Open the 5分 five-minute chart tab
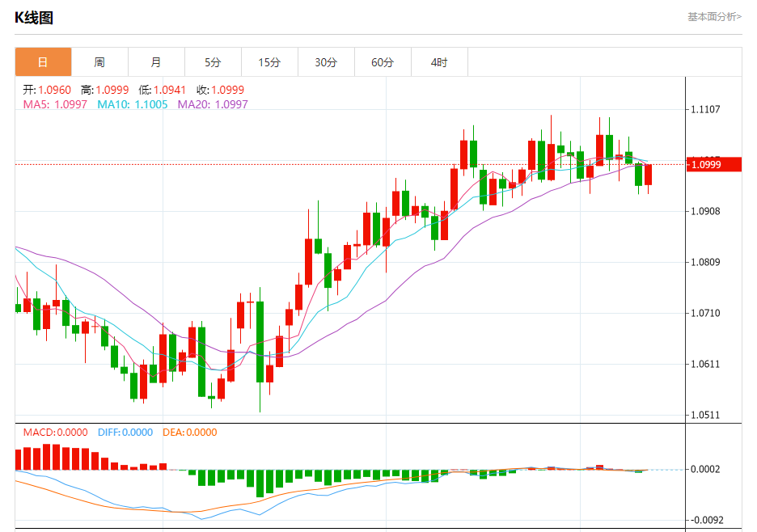The width and height of the screenshot is (757, 532). click(x=213, y=61)
